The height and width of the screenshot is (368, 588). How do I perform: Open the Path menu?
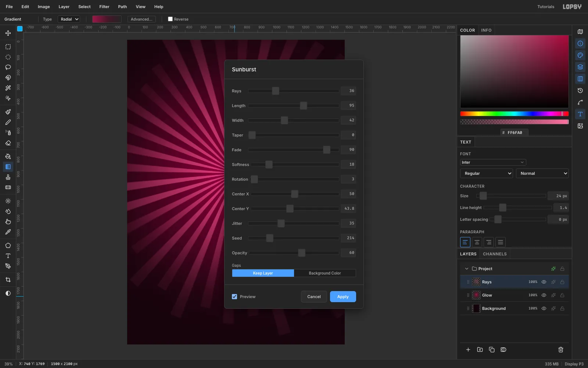click(x=122, y=7)
